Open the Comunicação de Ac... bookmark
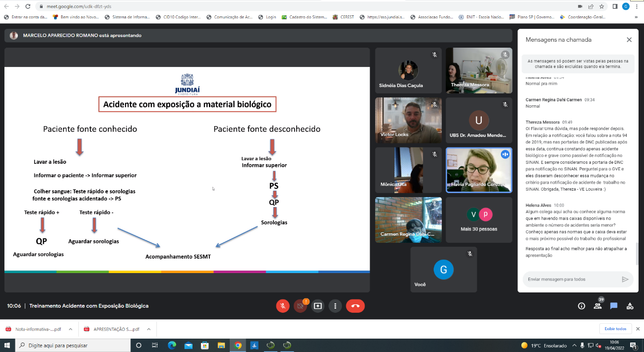 point(230,17)
